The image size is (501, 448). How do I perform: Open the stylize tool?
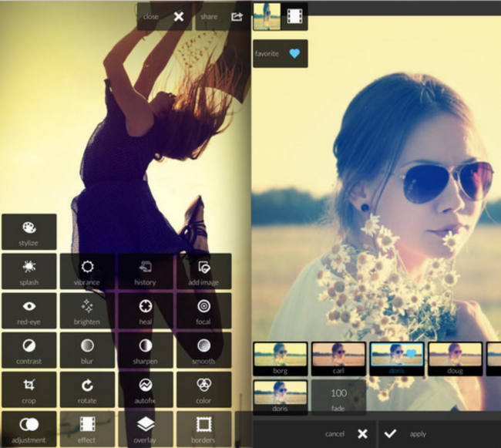click(x=29, y=232)
